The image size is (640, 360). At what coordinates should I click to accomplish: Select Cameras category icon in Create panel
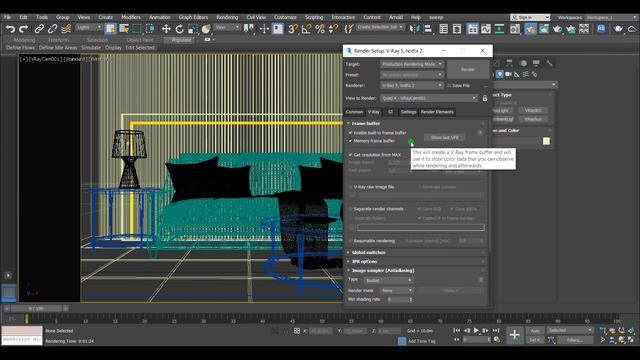tap(508, 74)
